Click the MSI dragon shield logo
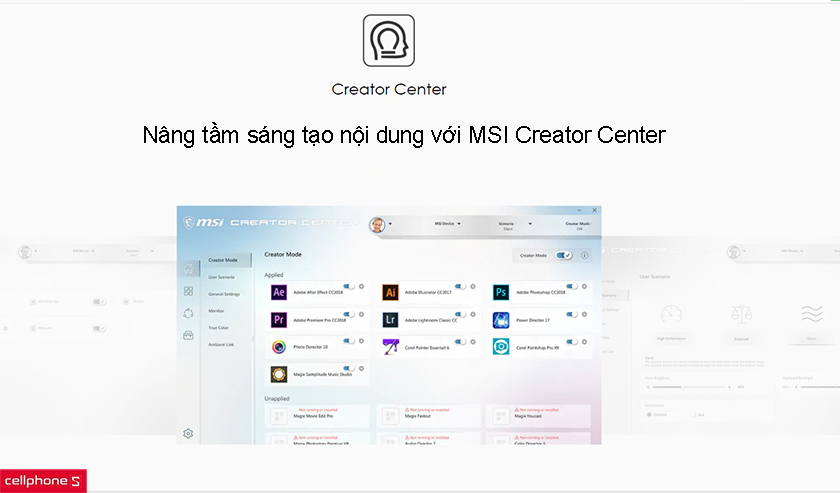Screen dimensions: 840x493 [188, 222]
